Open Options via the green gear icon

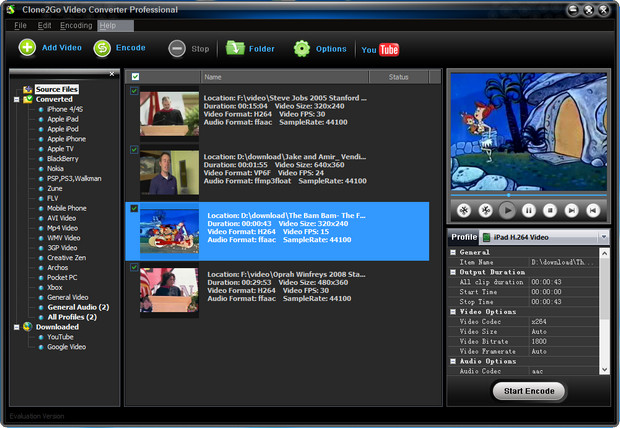tap(302, 49)
